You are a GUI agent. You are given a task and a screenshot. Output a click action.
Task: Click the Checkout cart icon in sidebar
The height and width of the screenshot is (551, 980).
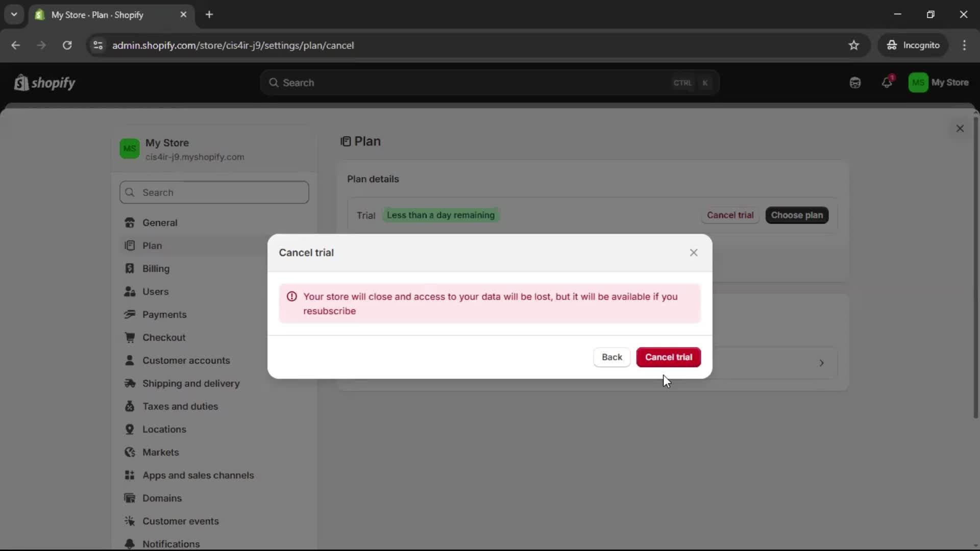click(130, 337)
